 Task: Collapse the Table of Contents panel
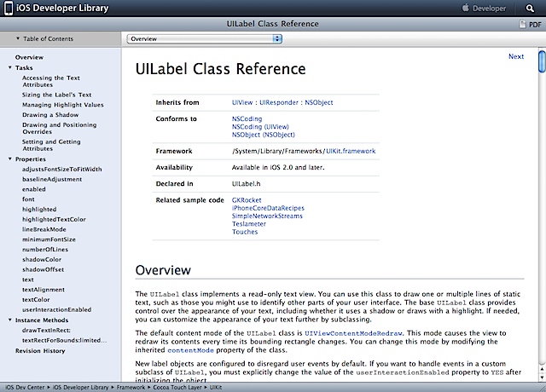click(x=19, y=38)
